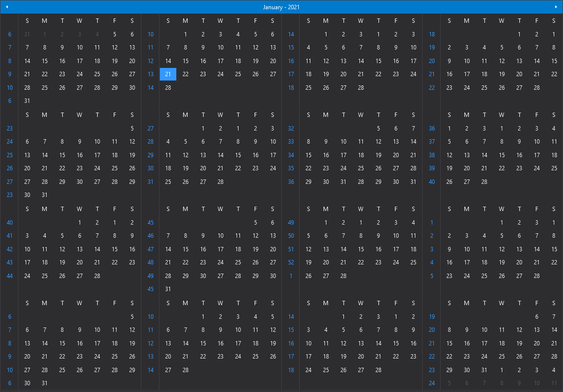
Task: Pick date 22 right of highlighted 21
Action: pyautogui.click(x=186, y=74)
